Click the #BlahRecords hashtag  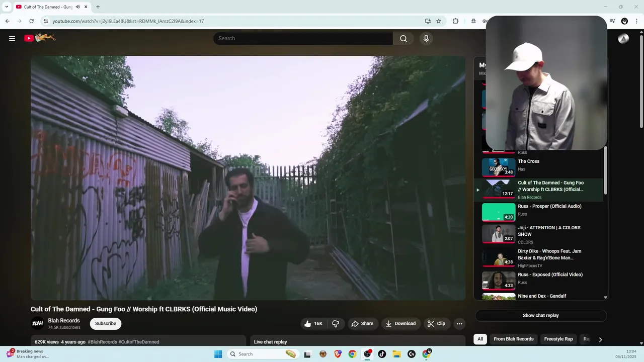pyautogui.click(x=102, y=342)
